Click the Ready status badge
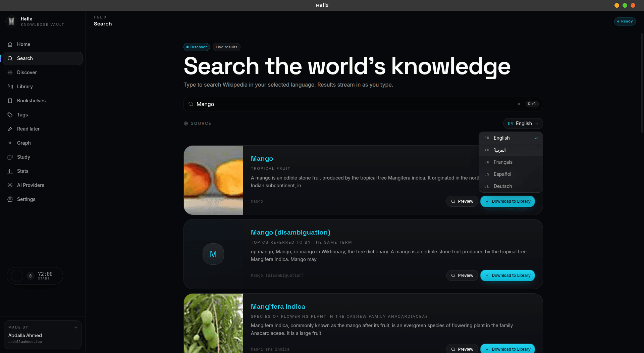The height and width of the screenshot is (353, 644). point(625,21)
